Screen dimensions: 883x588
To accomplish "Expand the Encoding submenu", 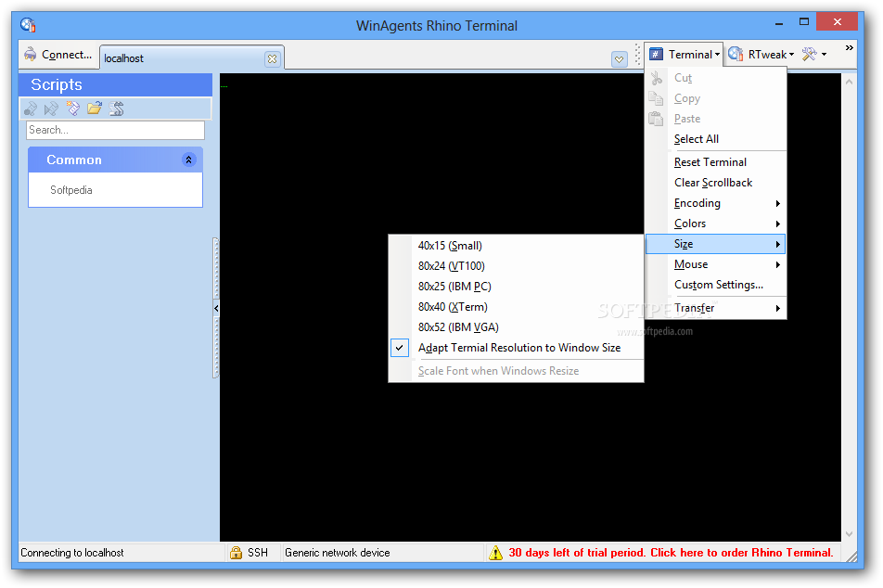I will click(x=715, y=203).
